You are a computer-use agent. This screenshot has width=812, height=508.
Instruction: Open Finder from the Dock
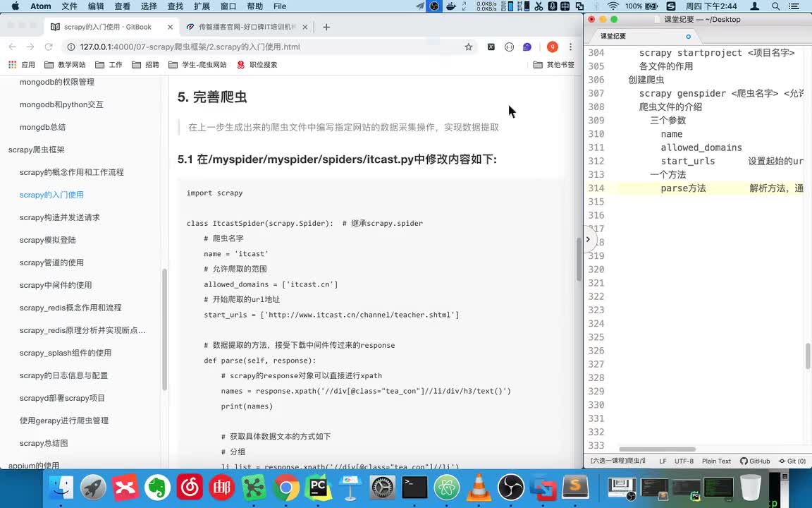61,488
